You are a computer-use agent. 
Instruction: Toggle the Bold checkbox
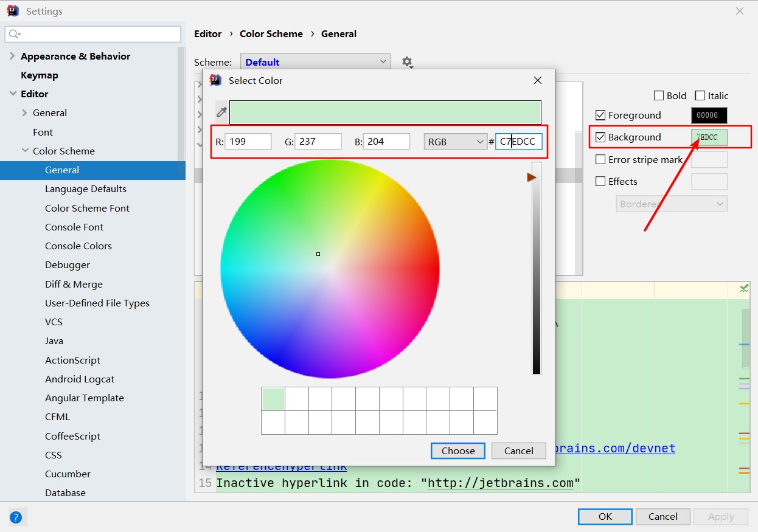658,95
